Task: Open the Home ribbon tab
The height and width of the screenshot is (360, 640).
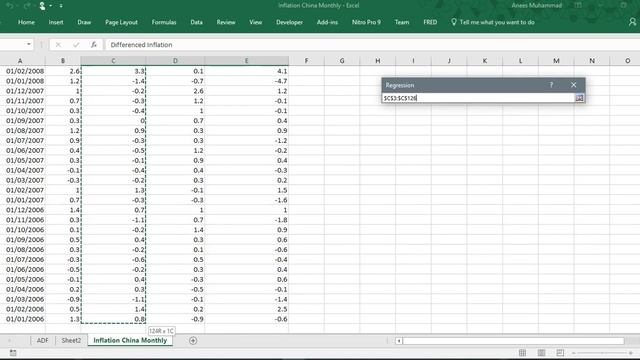Action: click(26, 22)
